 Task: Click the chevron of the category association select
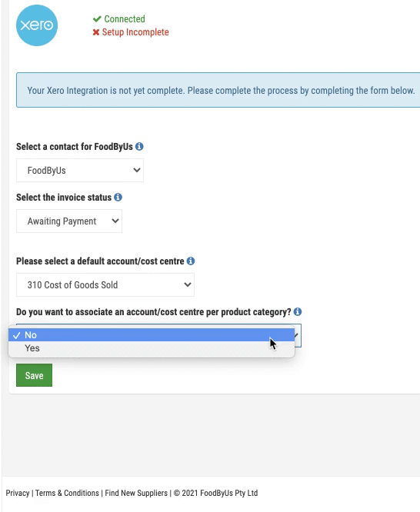click(x=296, y=335)
